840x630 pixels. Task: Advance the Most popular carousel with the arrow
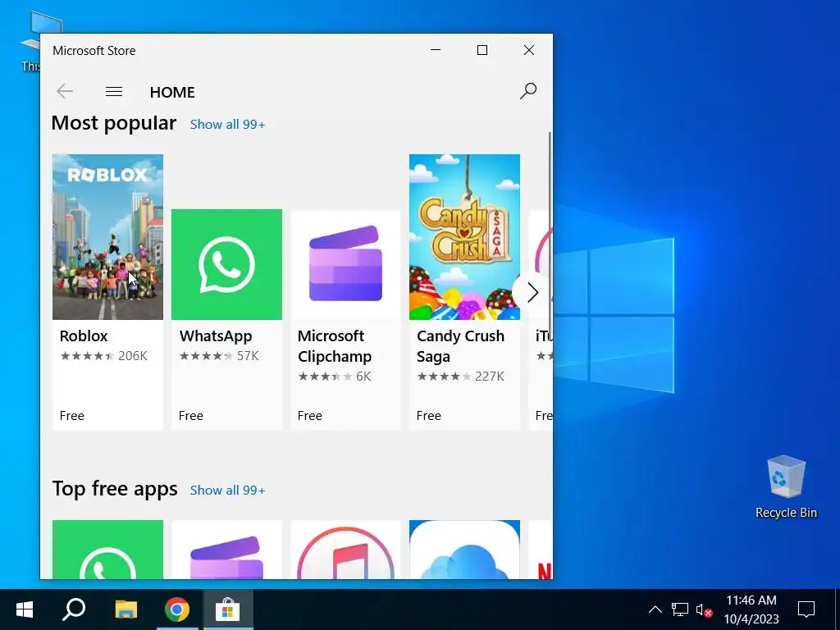tap(532, 293)
